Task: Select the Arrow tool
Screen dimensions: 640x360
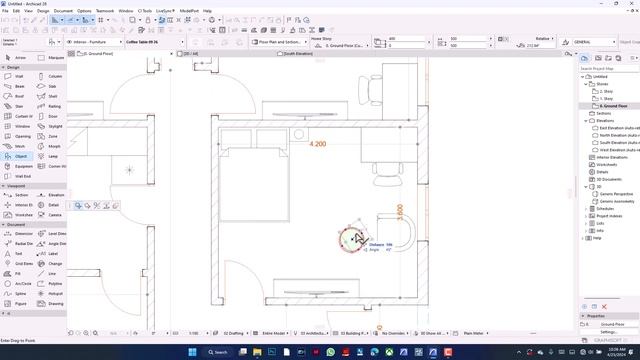Action: (x=16, y=58)
